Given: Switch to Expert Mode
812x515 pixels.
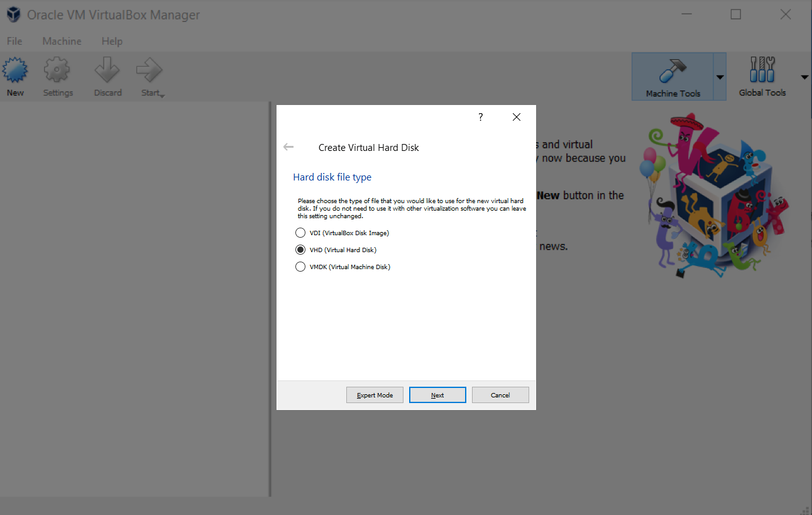Looking at the screenshot, I should [375, 395].
